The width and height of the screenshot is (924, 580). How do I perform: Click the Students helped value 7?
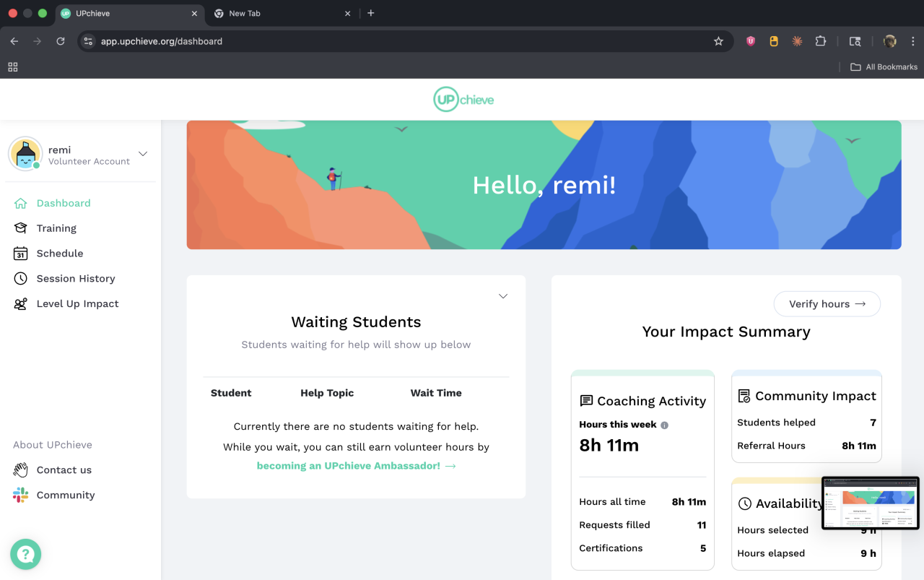(873, 423)
